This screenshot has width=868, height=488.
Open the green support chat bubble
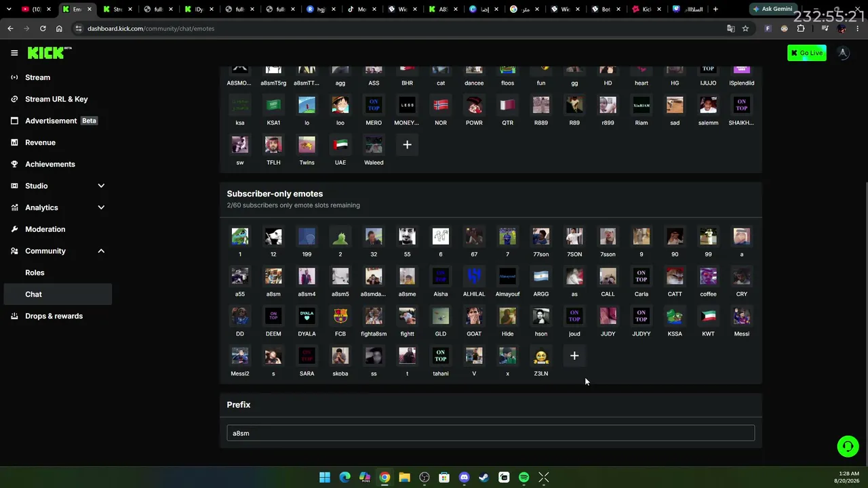(848, 446)
